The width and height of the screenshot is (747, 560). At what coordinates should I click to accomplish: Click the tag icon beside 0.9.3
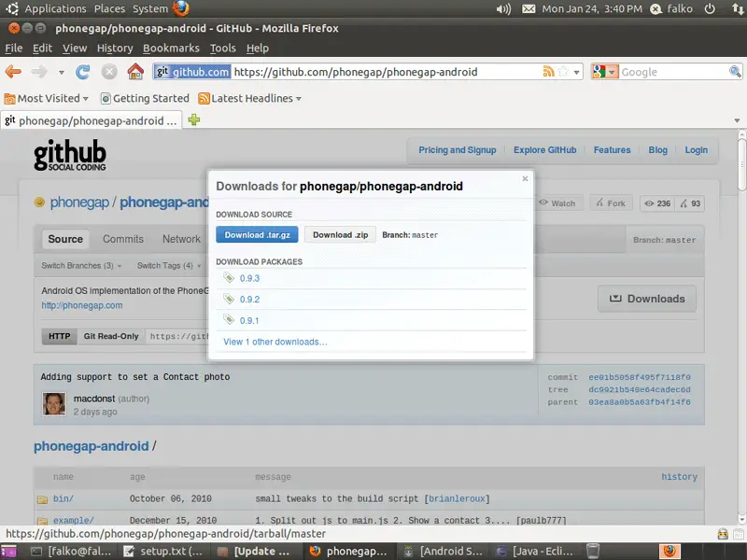coord(229,277)
